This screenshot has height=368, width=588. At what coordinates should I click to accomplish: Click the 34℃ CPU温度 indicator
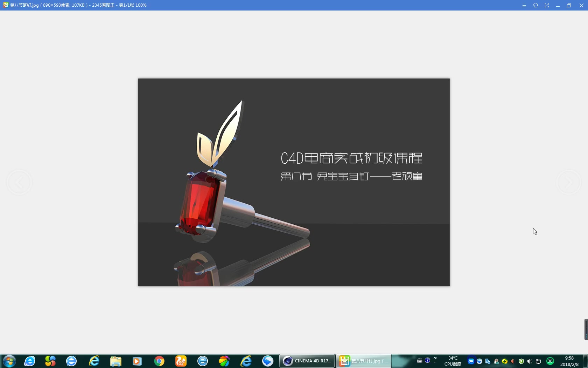453,361
